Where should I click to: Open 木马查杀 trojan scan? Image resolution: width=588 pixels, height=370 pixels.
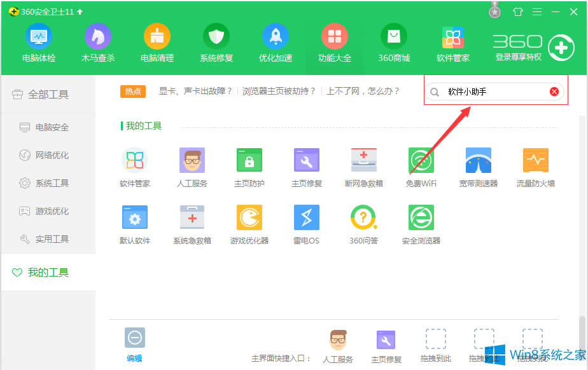click(98, 43)
